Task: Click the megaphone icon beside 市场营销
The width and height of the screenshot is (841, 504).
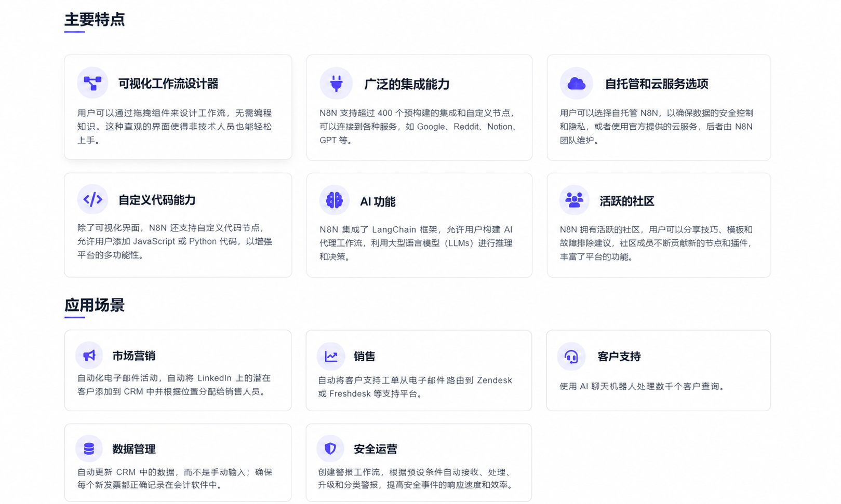Action: point(89,356)
